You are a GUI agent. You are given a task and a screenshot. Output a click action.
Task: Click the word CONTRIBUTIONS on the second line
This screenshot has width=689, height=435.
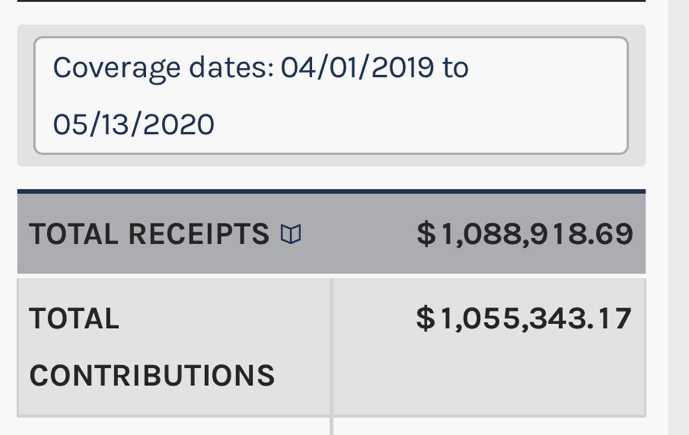click(152, 376)
